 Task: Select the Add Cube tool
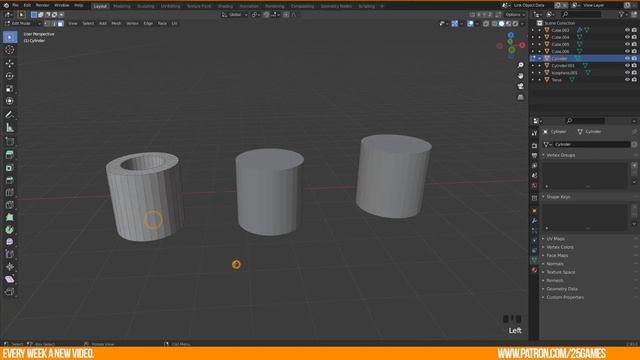click(10, 141)
